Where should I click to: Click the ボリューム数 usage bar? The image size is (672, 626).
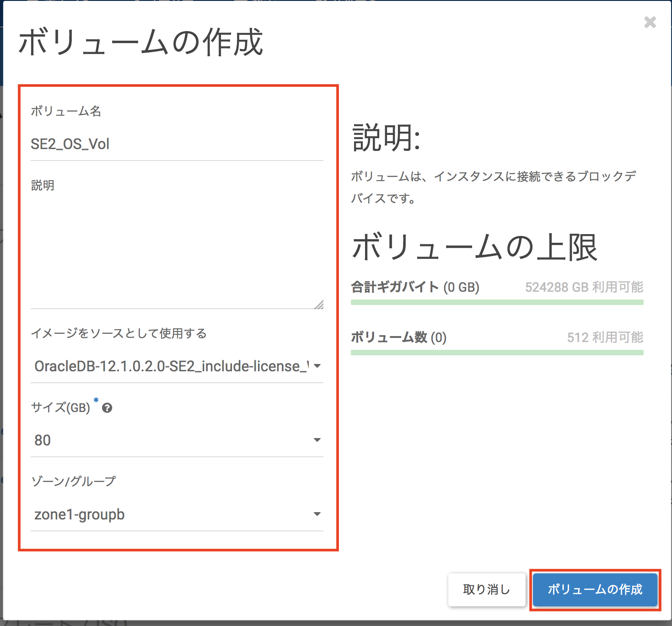[497, 353]
